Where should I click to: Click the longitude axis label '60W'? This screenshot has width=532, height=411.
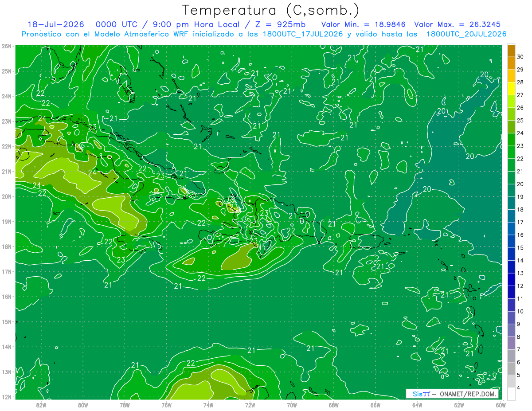click(501, 405)
